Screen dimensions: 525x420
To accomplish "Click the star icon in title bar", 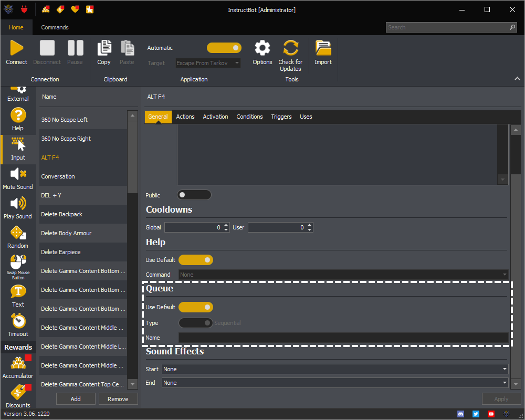I will tap(90, 9).
